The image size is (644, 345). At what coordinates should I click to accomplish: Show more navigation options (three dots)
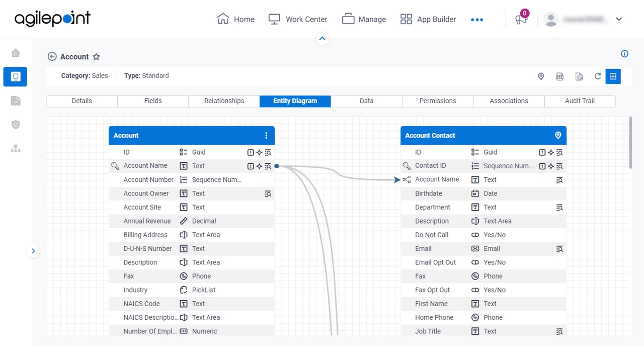477,20
